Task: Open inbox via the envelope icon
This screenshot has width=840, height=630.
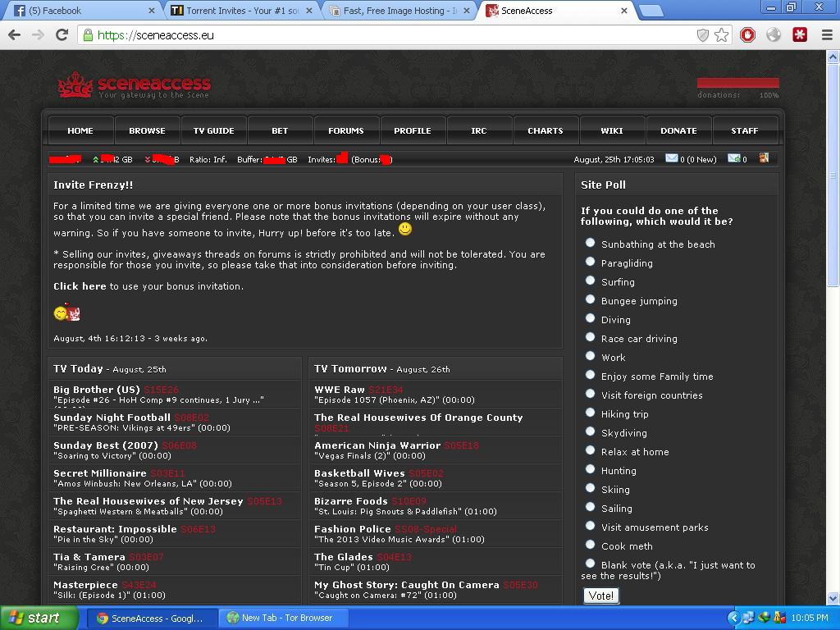Action: pyautogui.click(x=671, y=158)
